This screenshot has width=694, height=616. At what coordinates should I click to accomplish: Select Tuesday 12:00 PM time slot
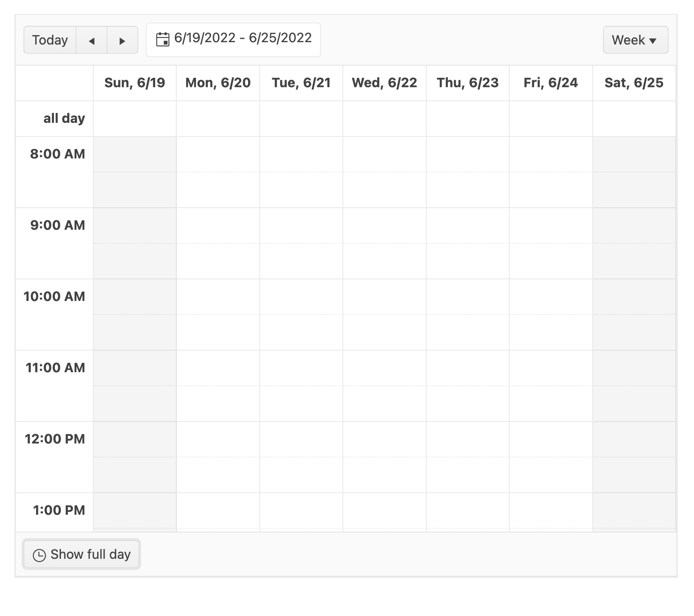[301, 439]
